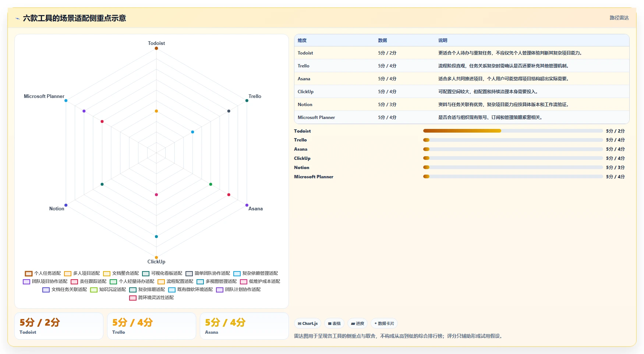Click the brown data point at the Todoist vertex
The width and height of the screenshot is (644, 354).
click(x=156, y=48)
